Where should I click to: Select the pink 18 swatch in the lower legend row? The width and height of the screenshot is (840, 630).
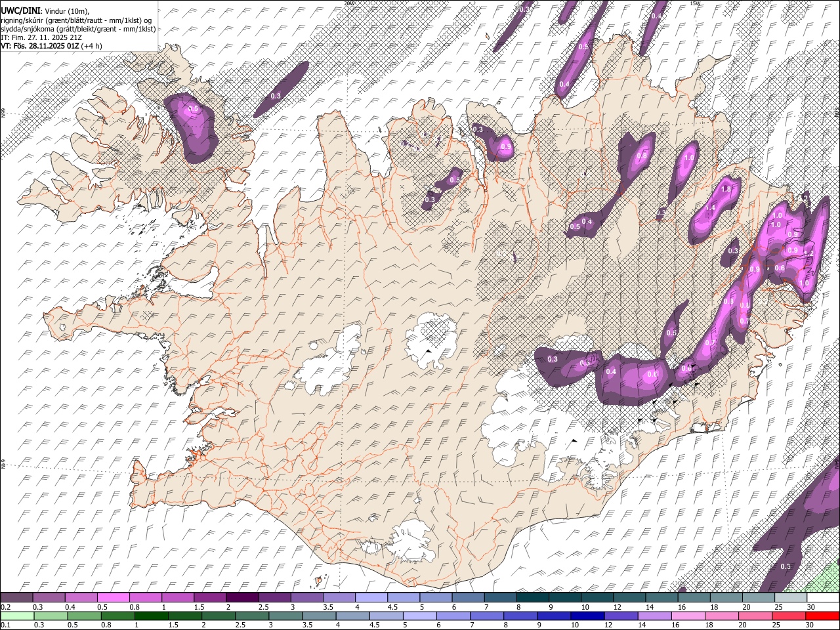722,616
